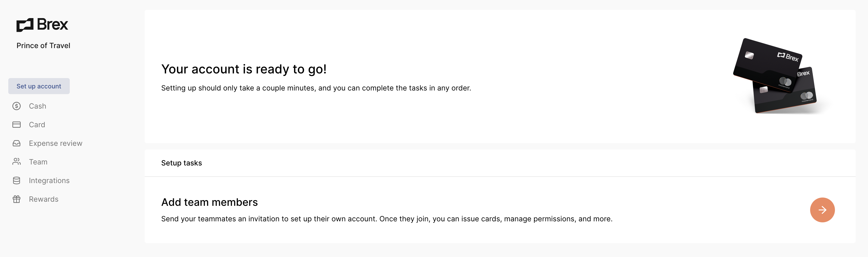The height and width of the screenshot is (257, 868).
Task: Go to the Card section
Action: point(37,125)
